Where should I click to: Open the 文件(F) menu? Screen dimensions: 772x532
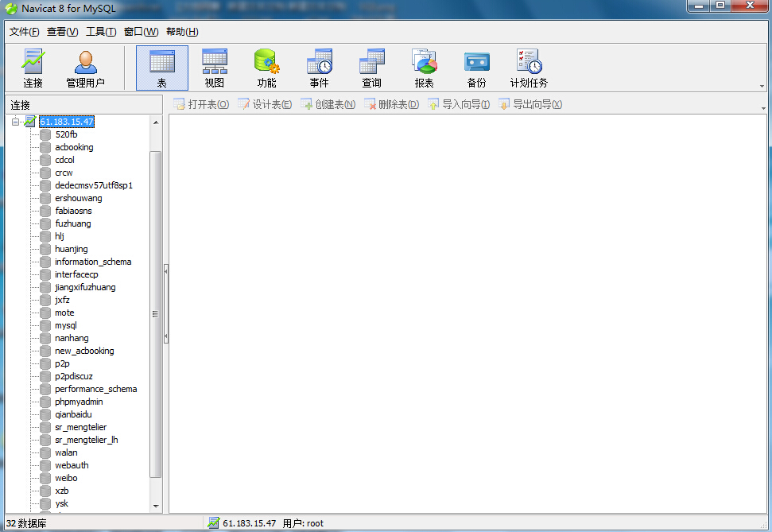(24, 32)
